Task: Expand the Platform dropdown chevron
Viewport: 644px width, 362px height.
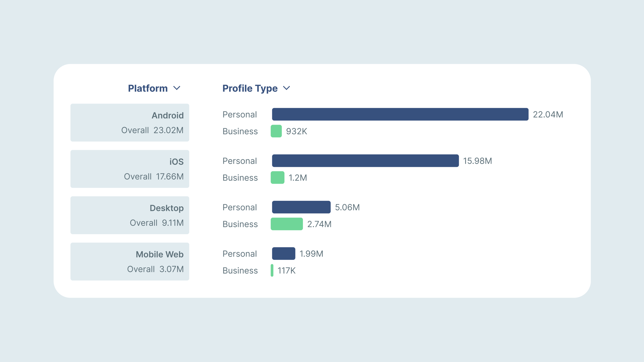Action: pos(177,88)
